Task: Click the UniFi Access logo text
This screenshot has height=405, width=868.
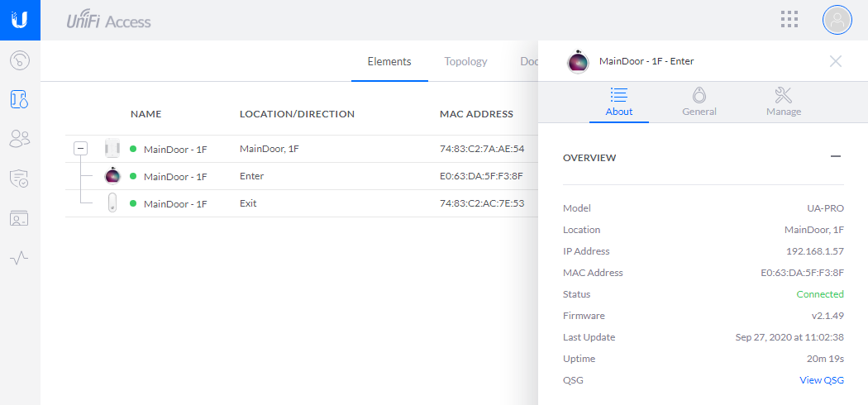Action: click(108, 21)
